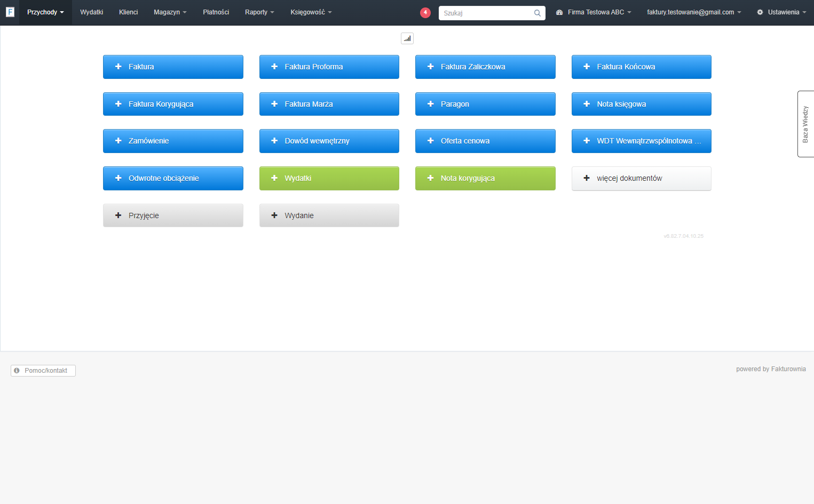
Task: Click the Przyjęcie warehouse button
Action: click(x=173, y=215)
